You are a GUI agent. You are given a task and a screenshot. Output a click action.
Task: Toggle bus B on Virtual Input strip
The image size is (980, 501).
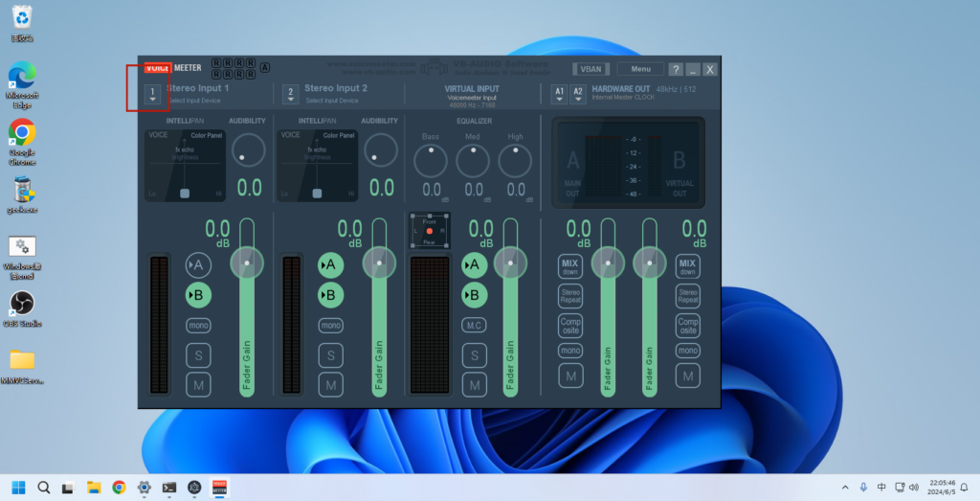pyautogui.click(x=475, y=295)
